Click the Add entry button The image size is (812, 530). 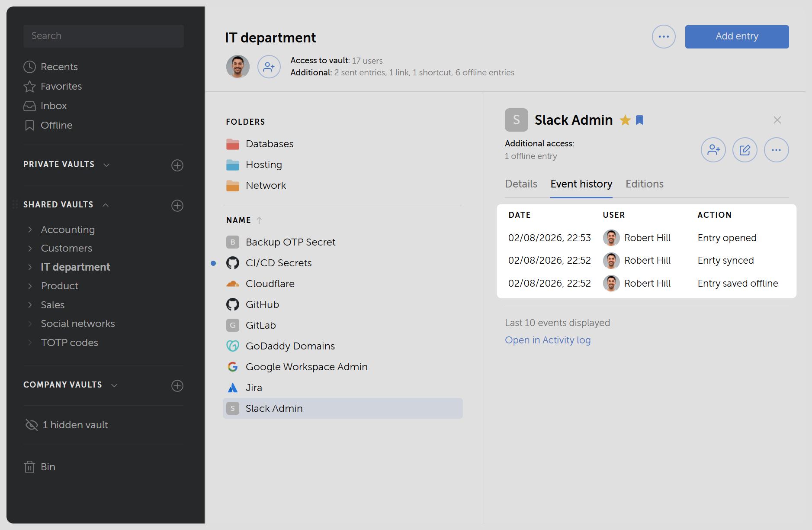click(737, 37)
